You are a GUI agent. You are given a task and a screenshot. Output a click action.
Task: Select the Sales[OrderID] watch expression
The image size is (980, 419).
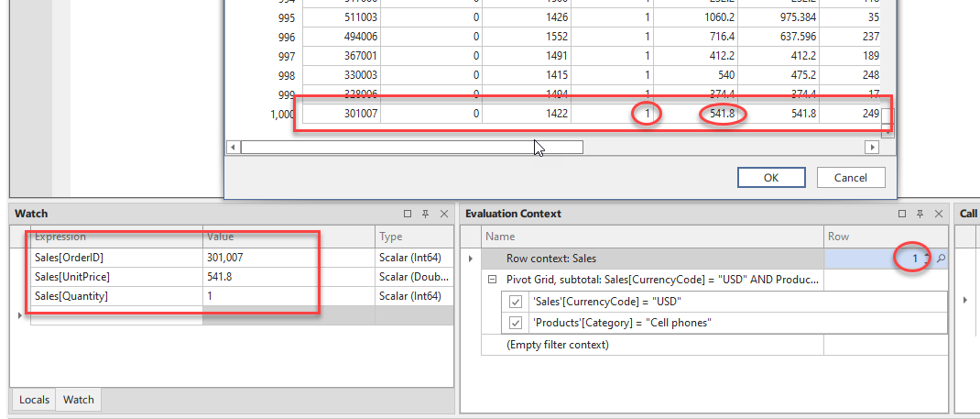click(116, 257)
